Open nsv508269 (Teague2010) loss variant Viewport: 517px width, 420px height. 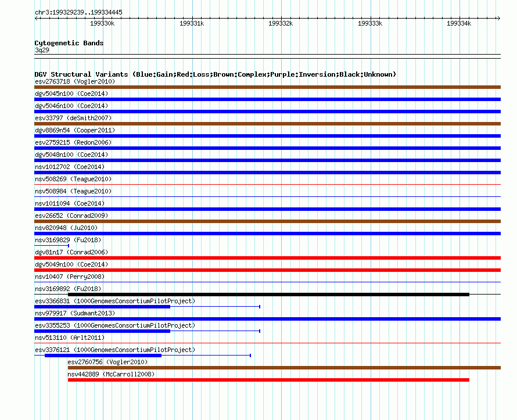point(73,179)
